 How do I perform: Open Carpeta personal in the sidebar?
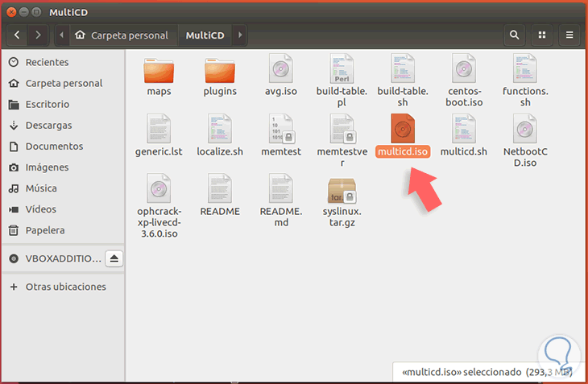pos(63,83)
